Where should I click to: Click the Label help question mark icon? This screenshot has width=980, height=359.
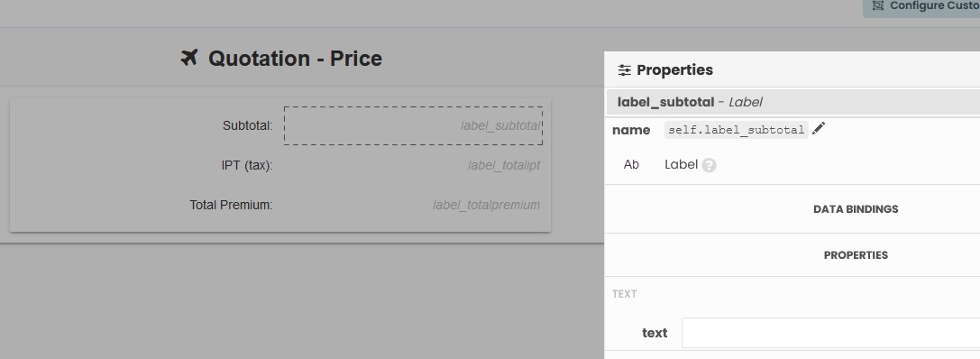[x=709, y=165]
